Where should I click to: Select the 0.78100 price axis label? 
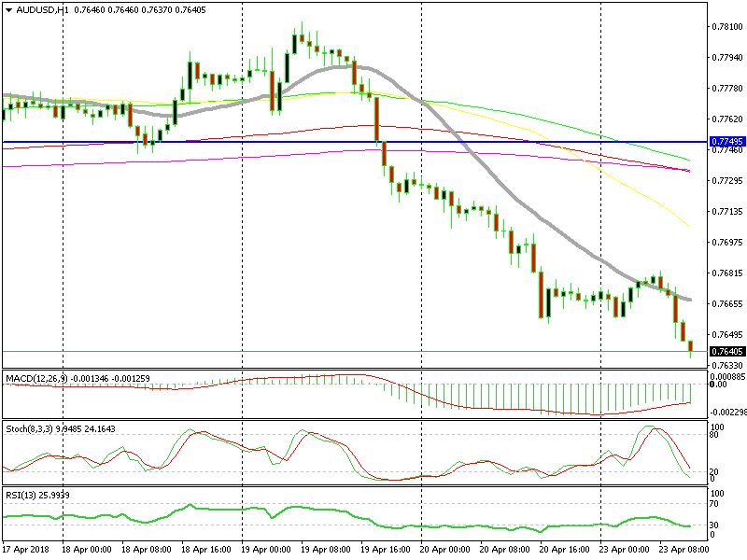727,27
